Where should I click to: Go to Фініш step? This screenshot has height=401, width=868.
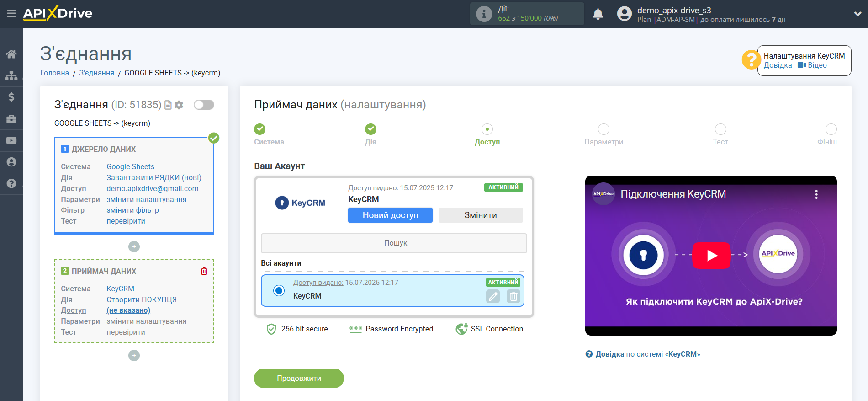(x=831, y=129)
